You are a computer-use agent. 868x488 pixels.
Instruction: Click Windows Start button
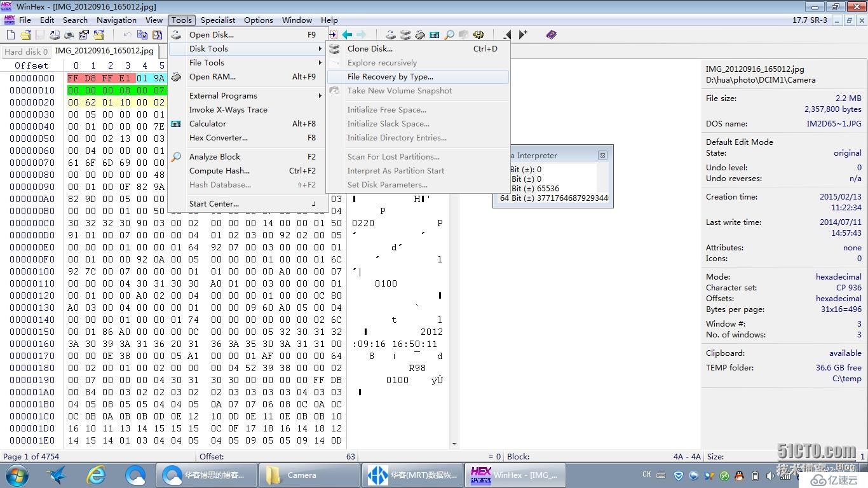16,475
